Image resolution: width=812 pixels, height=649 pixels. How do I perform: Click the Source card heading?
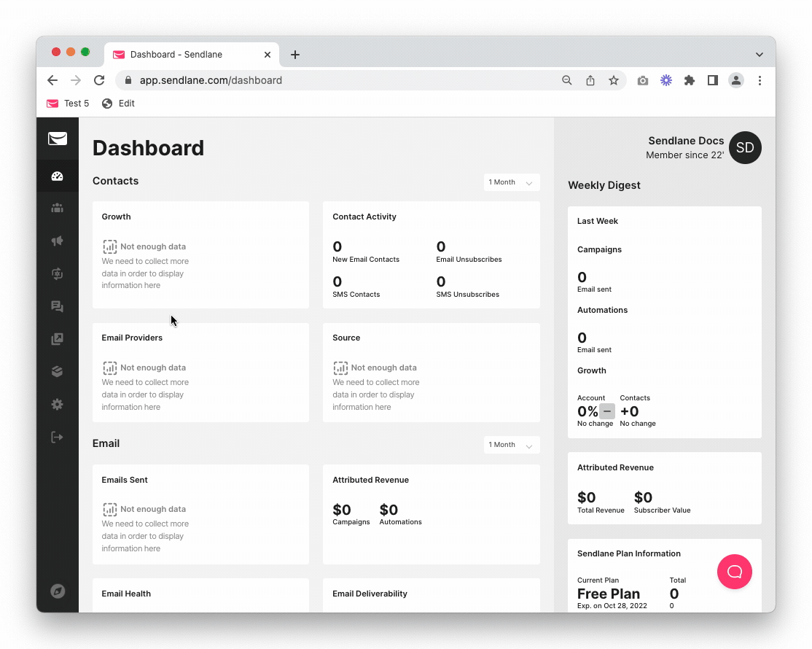click(x=346, y=338)
